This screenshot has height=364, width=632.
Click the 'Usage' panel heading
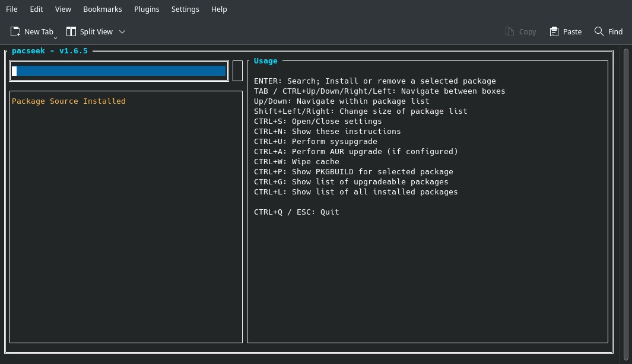[x=266, y=61]
